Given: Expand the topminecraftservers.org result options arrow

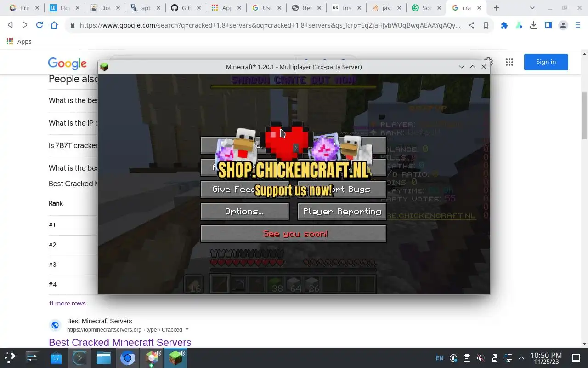Looking at the screenshot, I should tap(187, 329).
